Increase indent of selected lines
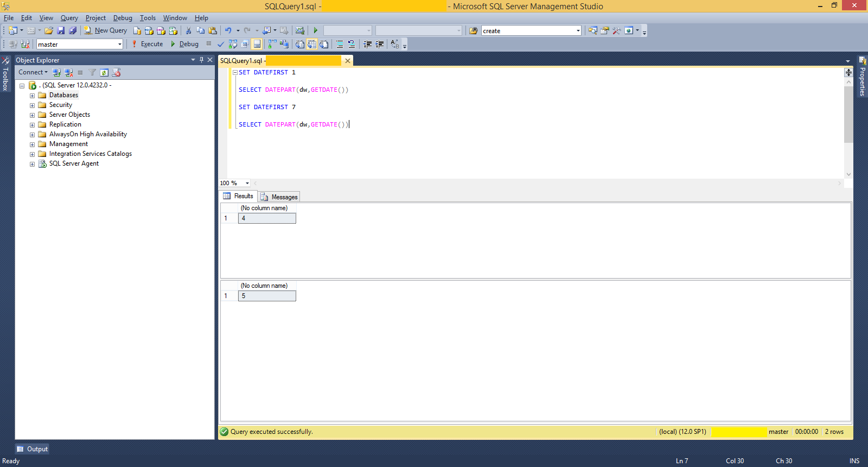868x467 pixels. (x=380, y=44)
